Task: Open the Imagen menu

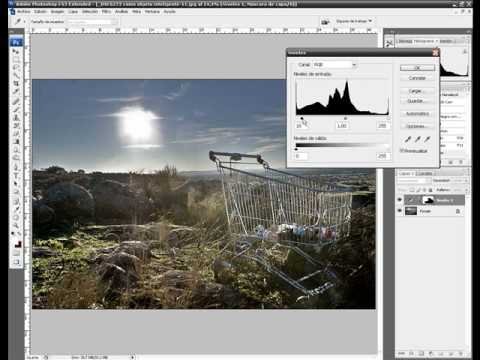Action: click(x=57, y=12)
